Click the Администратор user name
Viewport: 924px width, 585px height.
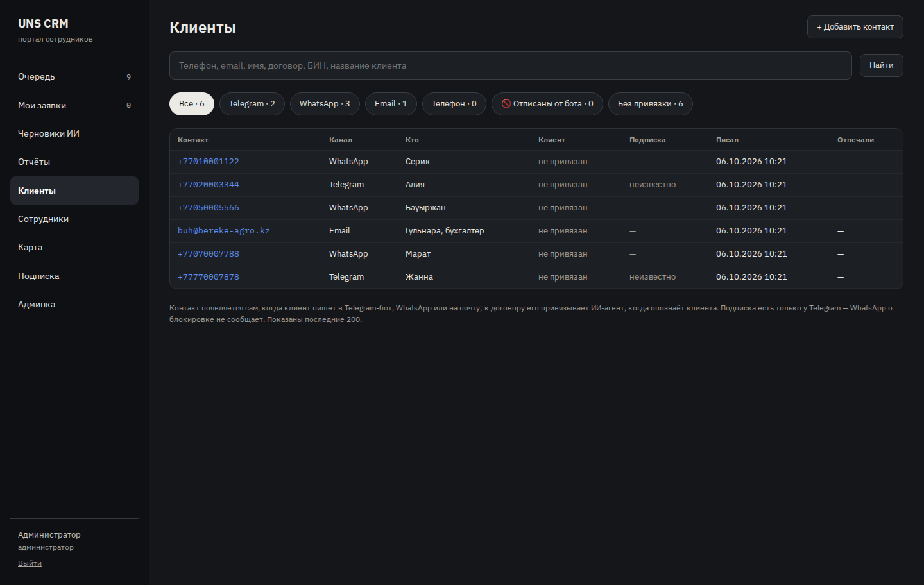49,535
